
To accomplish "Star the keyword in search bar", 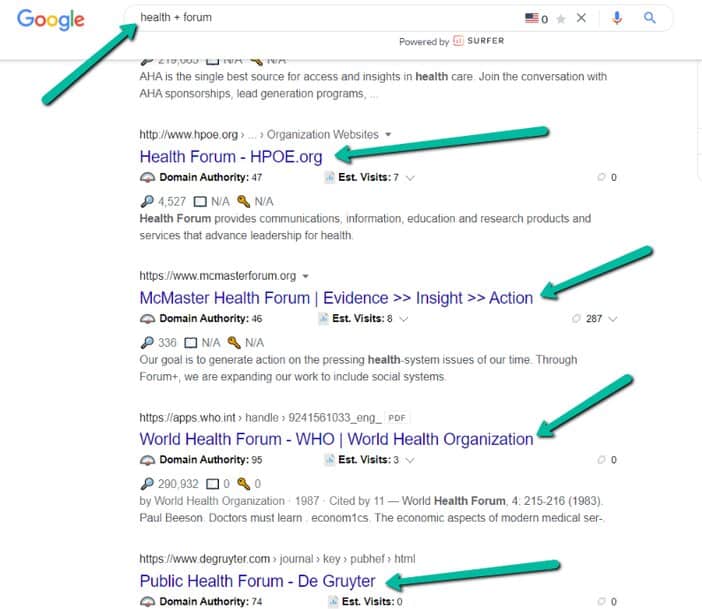I will [x=561, y=19].
